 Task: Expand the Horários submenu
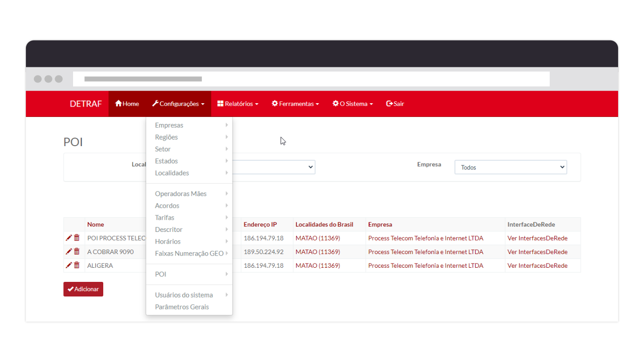click(x=189, y=241)
